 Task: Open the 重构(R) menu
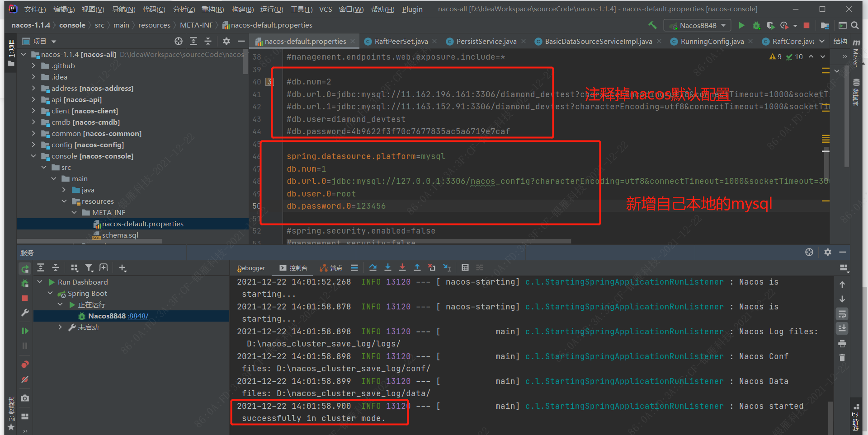coord(212,9)
